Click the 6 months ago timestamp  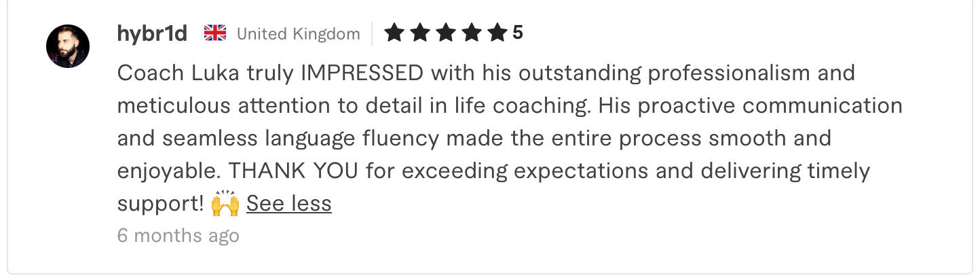pyautogui.click(x=178, y=235)
